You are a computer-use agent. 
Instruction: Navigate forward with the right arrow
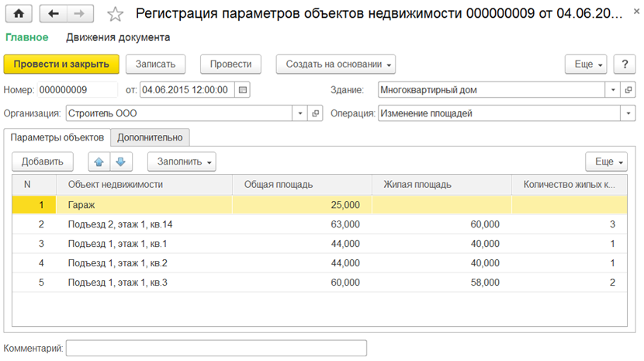point(80,13)
